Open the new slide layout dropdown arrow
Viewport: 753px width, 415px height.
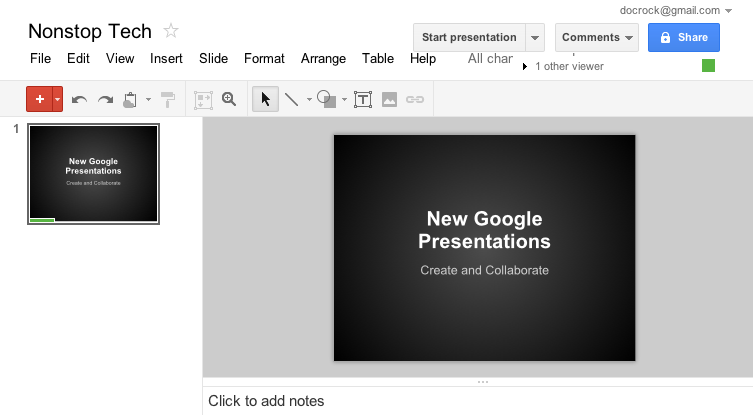click(58, 99)
